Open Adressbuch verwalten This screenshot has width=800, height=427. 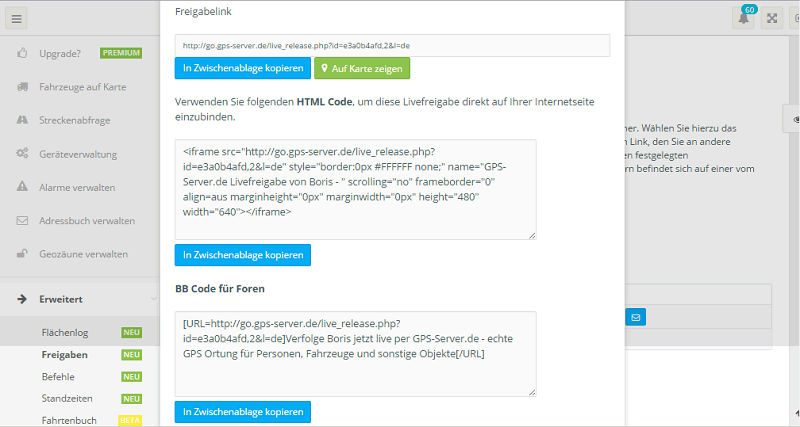click(87, 221)
